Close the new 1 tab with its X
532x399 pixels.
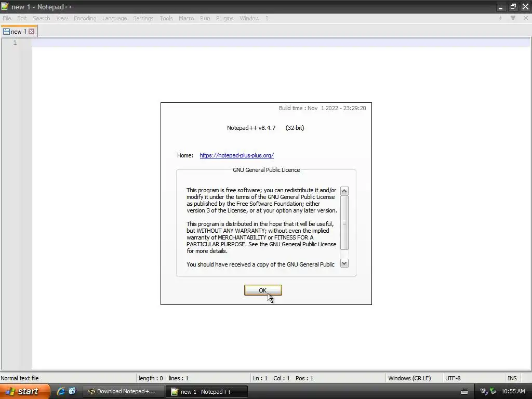pyautogui.click(x=31, y=32)
